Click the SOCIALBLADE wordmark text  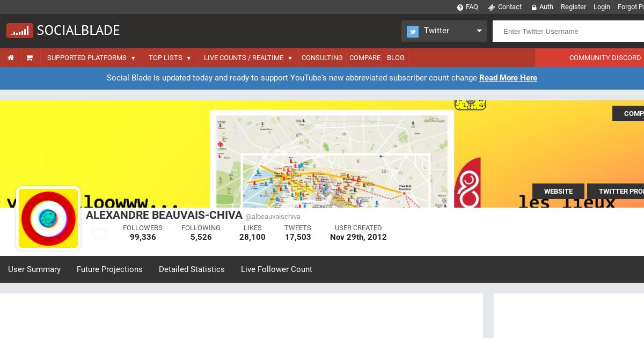[78, 31]
